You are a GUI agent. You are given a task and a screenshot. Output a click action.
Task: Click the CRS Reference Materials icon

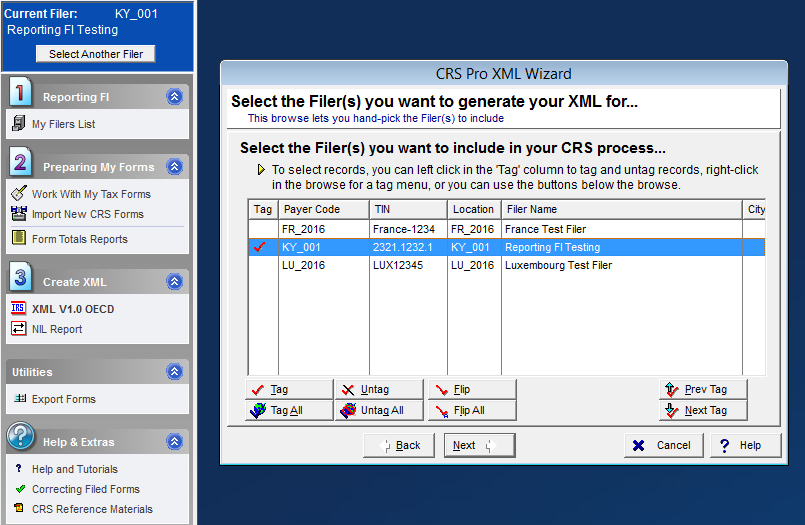tap(19, 508)
